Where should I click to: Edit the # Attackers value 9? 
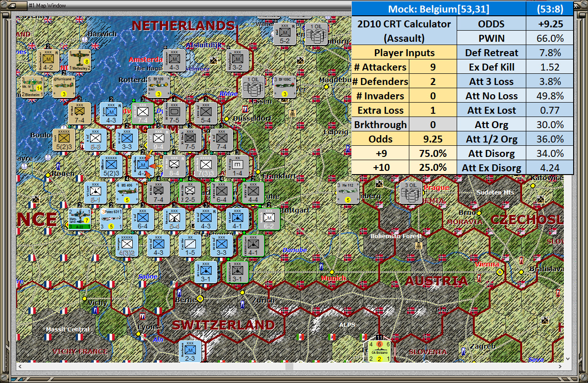pyautogui.click(x=433, y=67)
